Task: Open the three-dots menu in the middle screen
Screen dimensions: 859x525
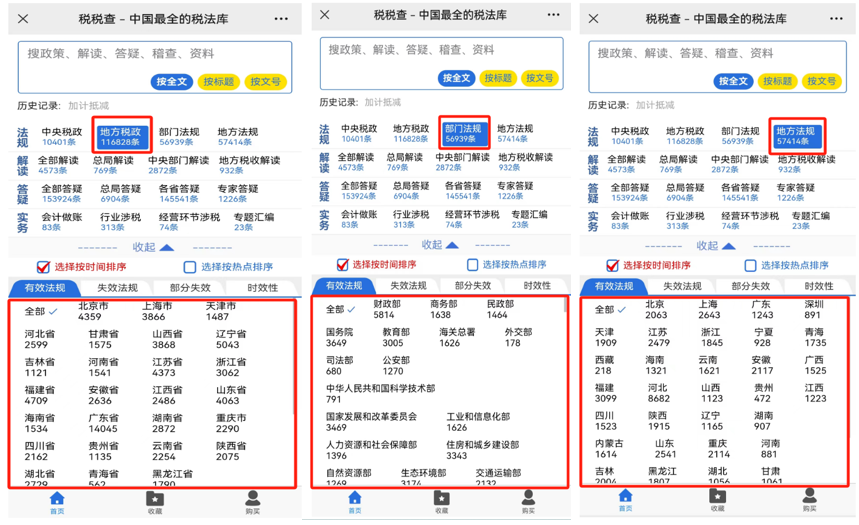Action: [x=553, y=15]
